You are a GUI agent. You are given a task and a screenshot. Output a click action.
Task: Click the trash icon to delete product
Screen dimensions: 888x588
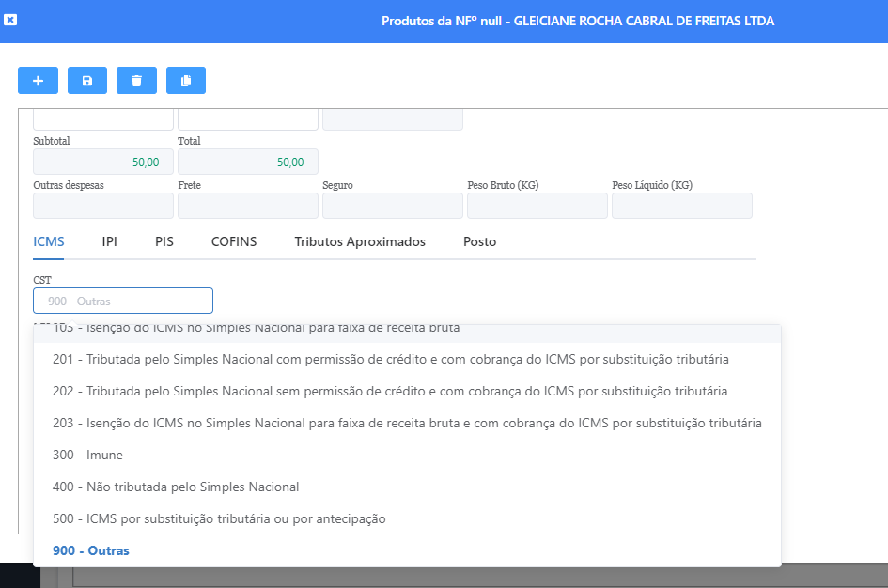(x=136, y=81)
